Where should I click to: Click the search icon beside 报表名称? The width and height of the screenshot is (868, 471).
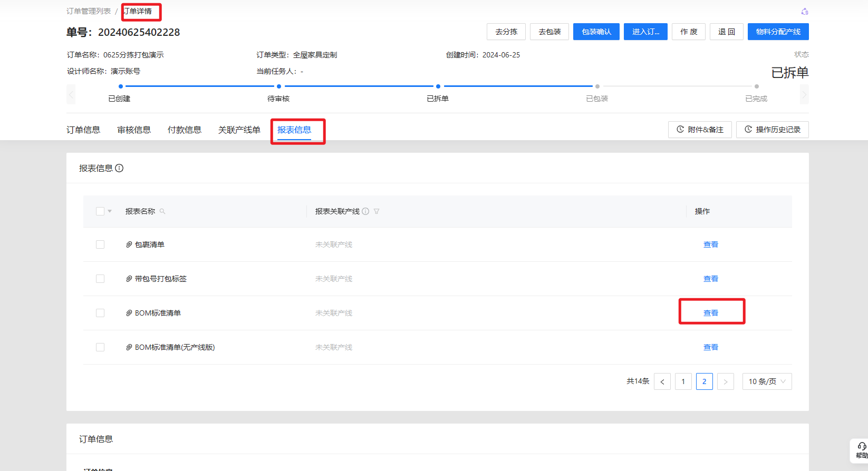pos(162,211)
